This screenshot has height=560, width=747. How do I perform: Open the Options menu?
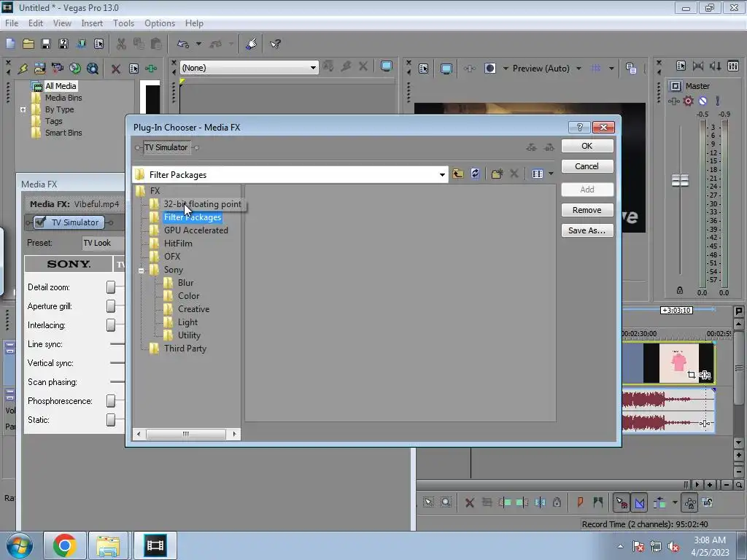[x=160, y=23]
